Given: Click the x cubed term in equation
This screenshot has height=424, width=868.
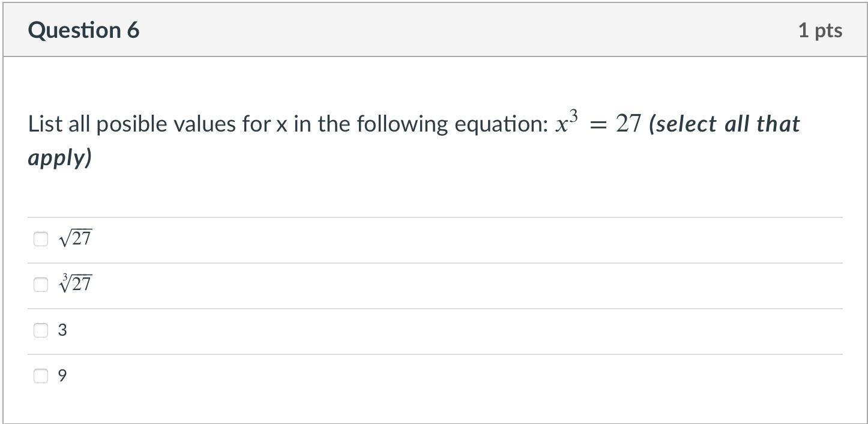Looking at the screenshot, I should point(566,123).
